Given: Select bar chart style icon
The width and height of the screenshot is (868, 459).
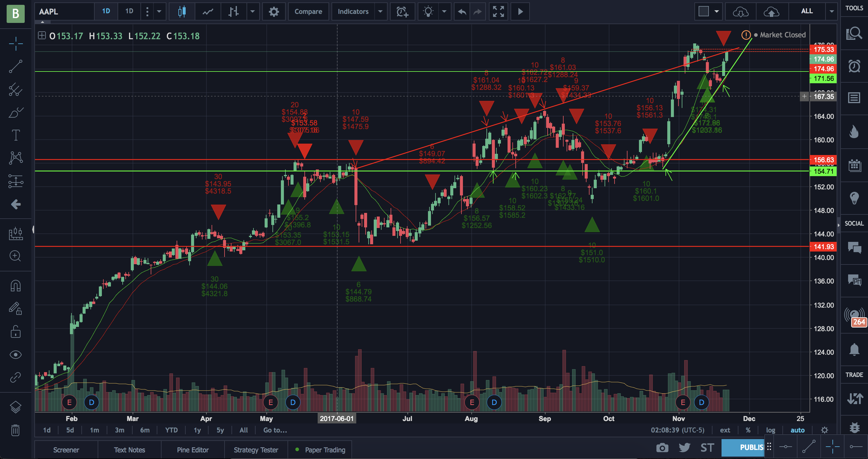Looking at the screenshot, I should click(x=234, y=12).
